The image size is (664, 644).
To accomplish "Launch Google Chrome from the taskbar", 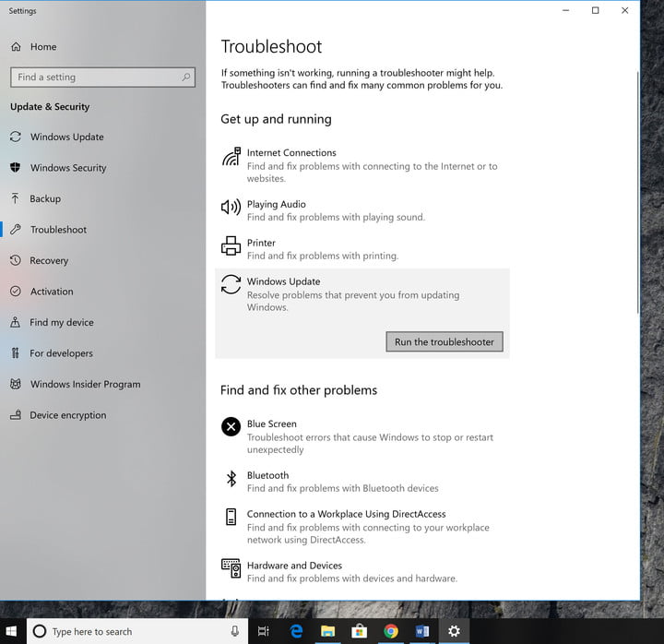I will [x=391, y=631].
